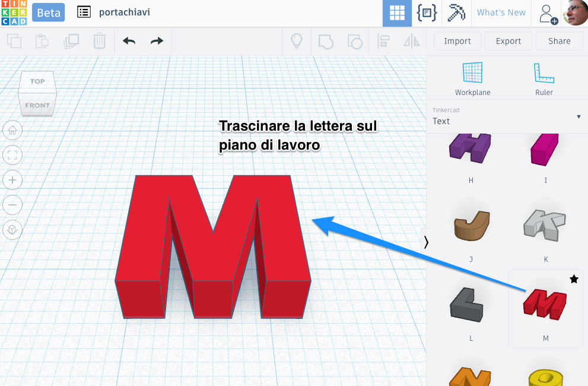Select the Ruler tool
The image size is (588, 386).
(543, 78)
